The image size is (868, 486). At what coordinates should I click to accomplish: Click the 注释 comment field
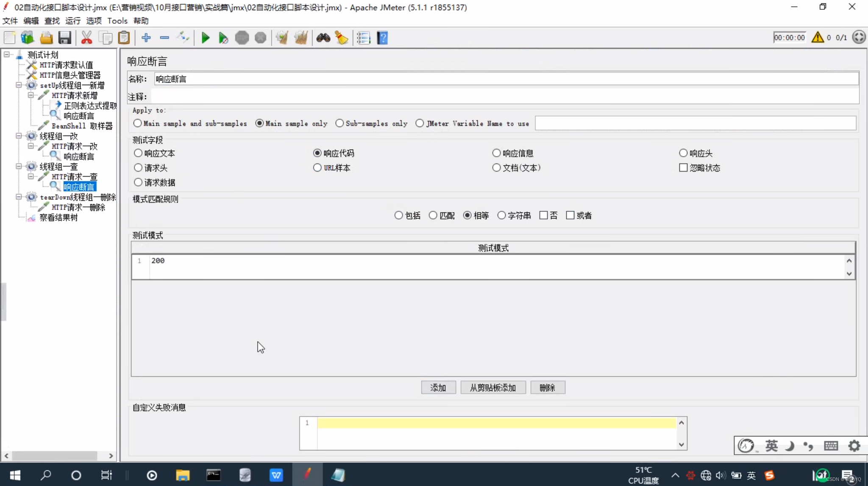click(x=505, y=97)
